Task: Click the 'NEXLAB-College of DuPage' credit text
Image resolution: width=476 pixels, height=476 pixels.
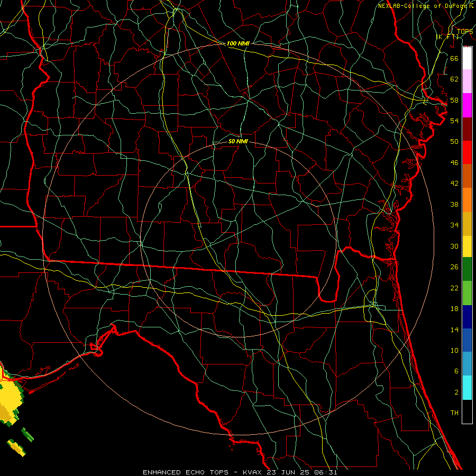Action: 423,6
